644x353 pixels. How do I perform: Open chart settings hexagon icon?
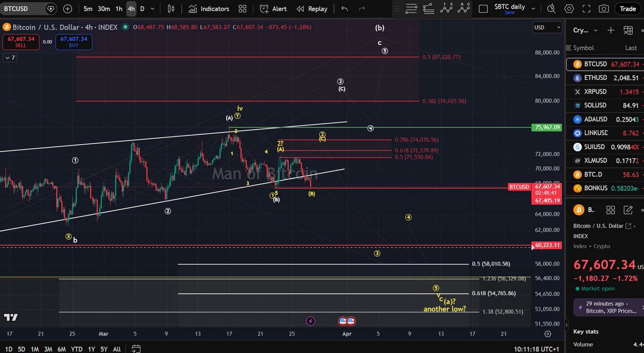coord(569,9)
